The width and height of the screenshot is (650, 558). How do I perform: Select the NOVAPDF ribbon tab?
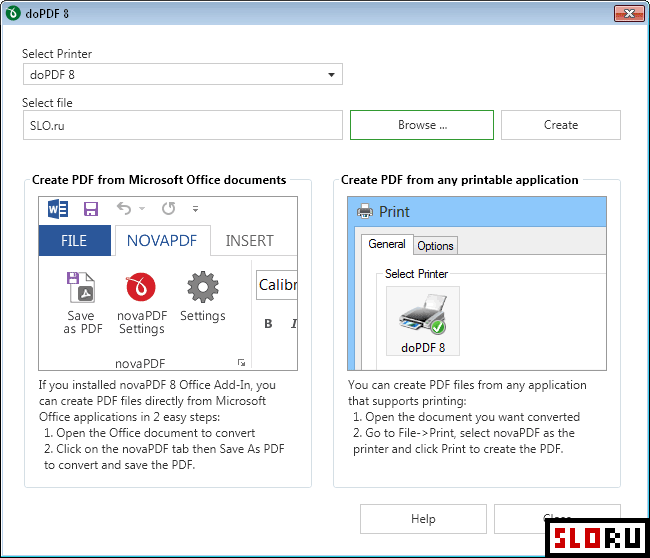click(162, 240)
